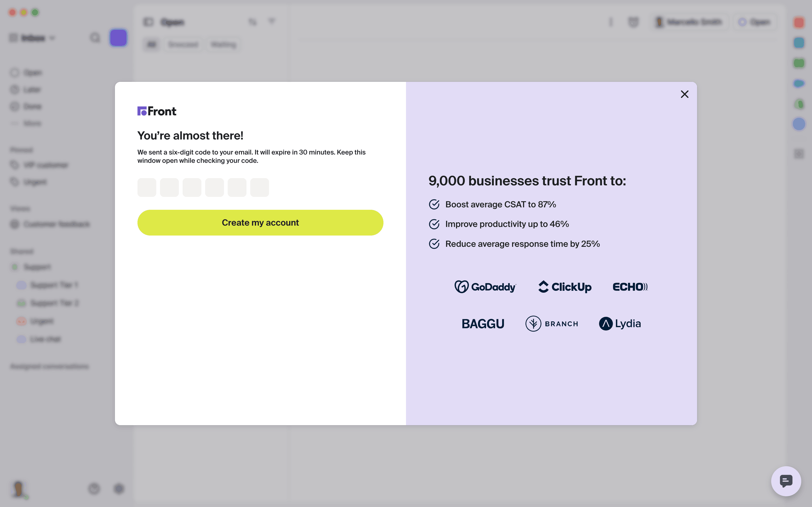Focus the second code digit box

point(169,188)
